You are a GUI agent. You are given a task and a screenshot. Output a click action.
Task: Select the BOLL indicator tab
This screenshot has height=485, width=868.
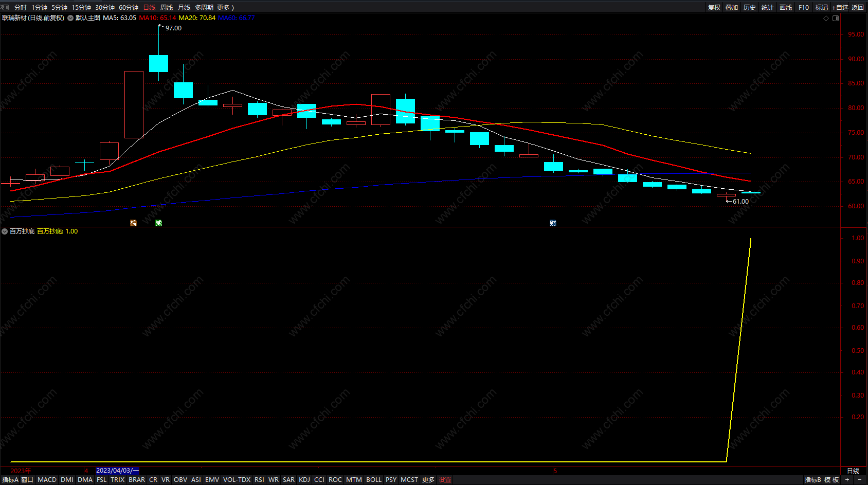374,480
